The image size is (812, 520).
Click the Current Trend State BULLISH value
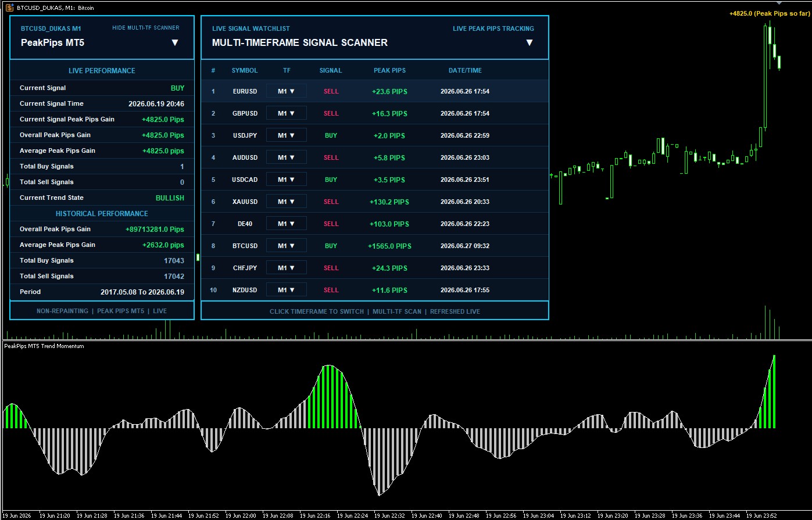170,198
